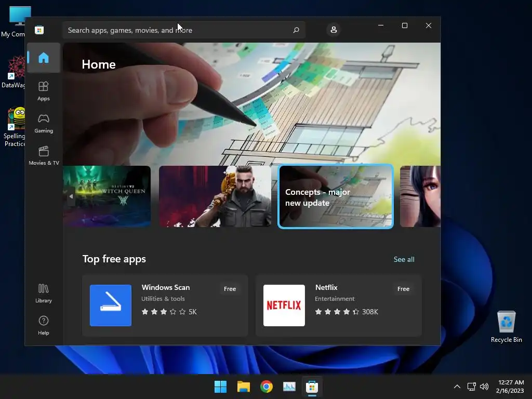Launch Google Chrome from the taskbar
The height and width of the screenshot is (399, 532).
pyautogui.click(x=267, y=387)
